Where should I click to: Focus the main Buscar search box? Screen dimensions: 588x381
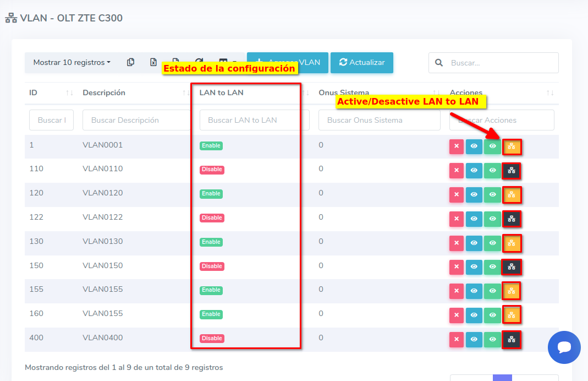pos(501,63)
